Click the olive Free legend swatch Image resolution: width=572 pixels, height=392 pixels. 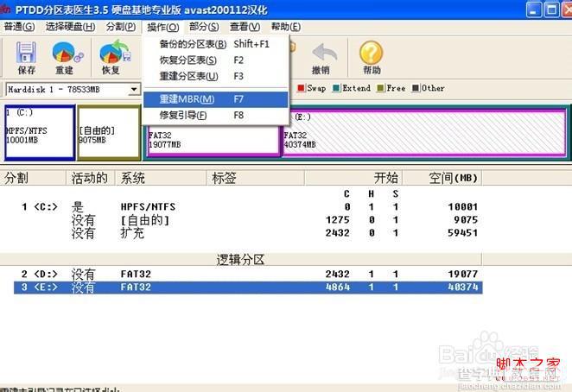coord(380,88)
